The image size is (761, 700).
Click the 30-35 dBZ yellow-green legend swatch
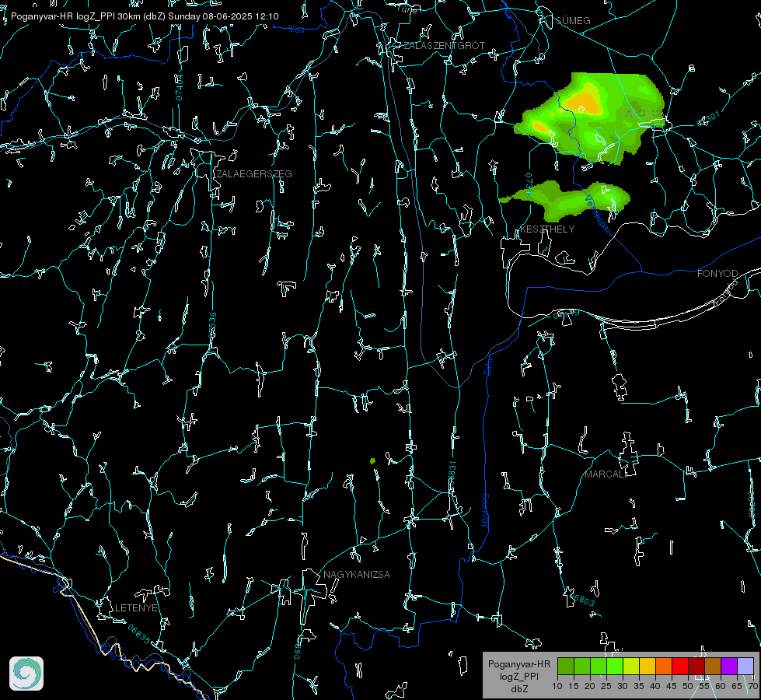(631, 667)
